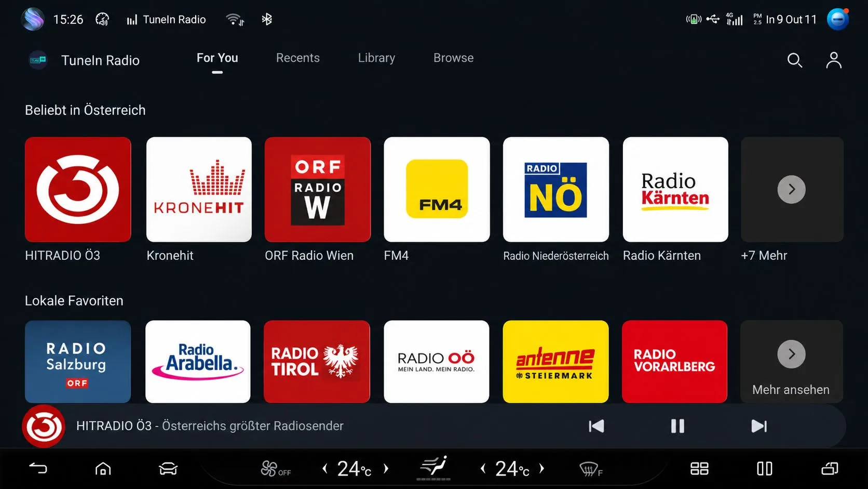Pause the current playback
Image resolution: width=868 pixels, height=489 pixels.
pos(677,426)
